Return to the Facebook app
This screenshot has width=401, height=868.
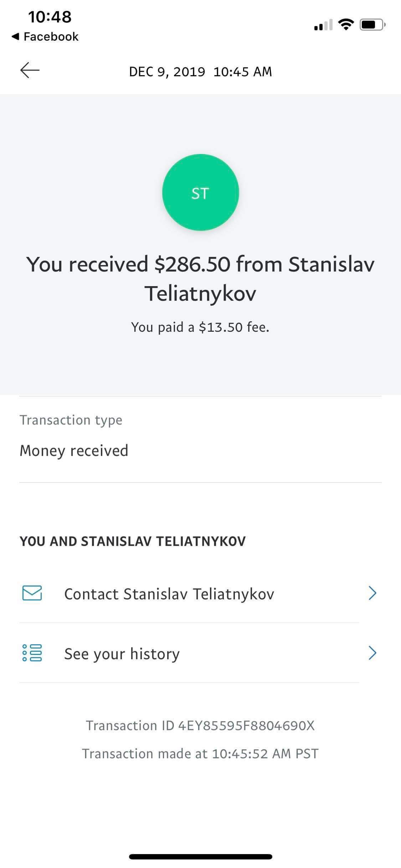coord(45,37)
